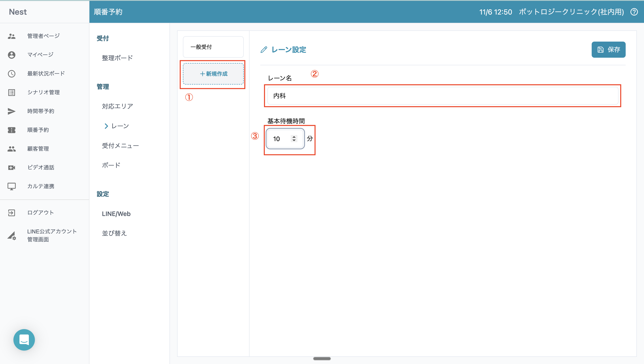Click the help question mark icon
The width and height of the screenshot is (644, 364).
(x=634, y=12)
